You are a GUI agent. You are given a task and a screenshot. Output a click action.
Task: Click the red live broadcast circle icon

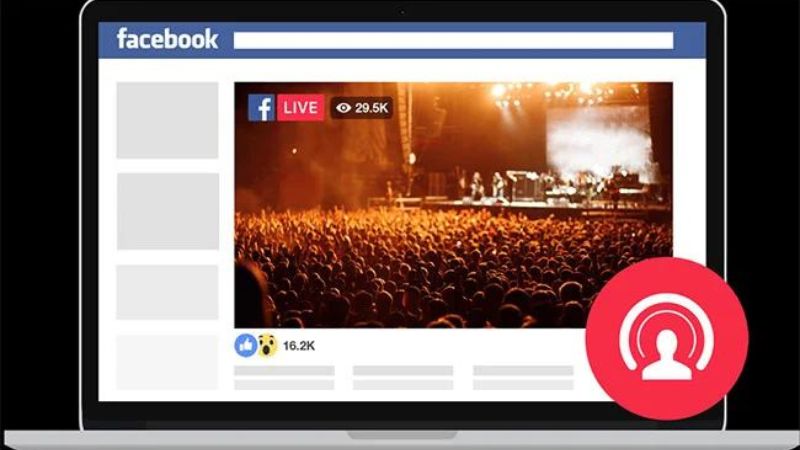(667, 339)
